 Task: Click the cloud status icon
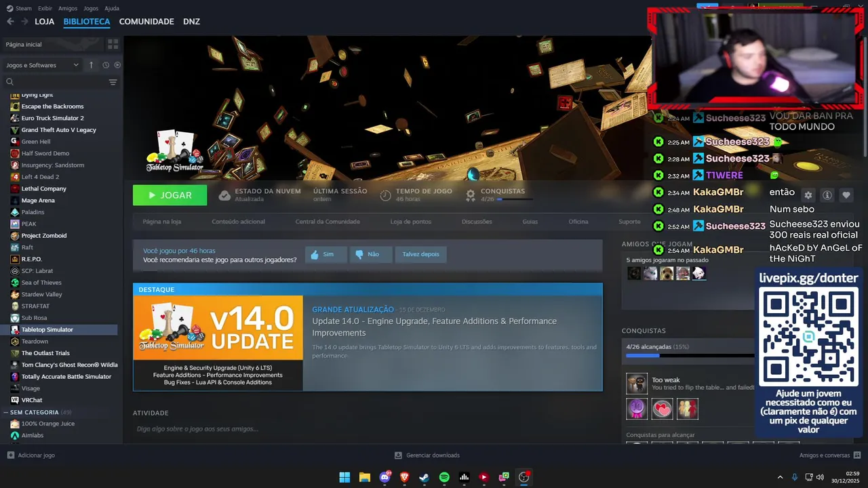[x=224, y=195]
